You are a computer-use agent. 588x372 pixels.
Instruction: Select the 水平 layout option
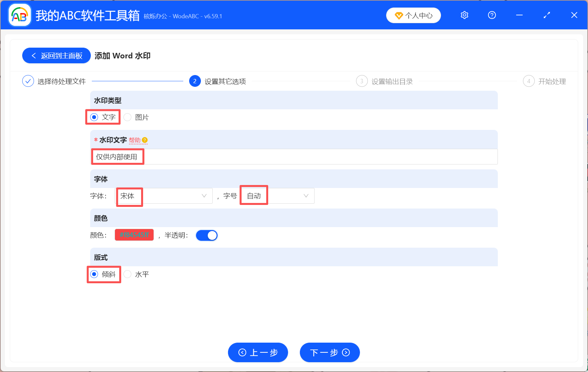127,274
